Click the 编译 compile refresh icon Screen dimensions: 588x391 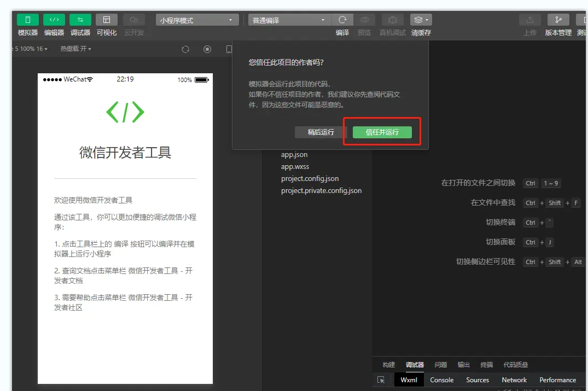[342, 20]
